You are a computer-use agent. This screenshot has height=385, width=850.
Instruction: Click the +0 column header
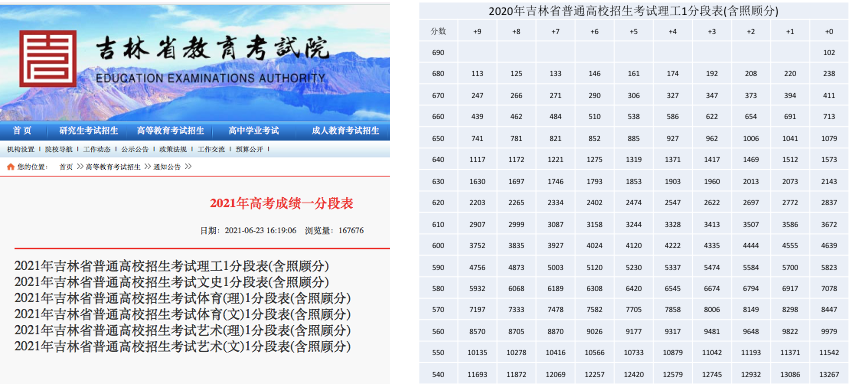pos(829,31)
